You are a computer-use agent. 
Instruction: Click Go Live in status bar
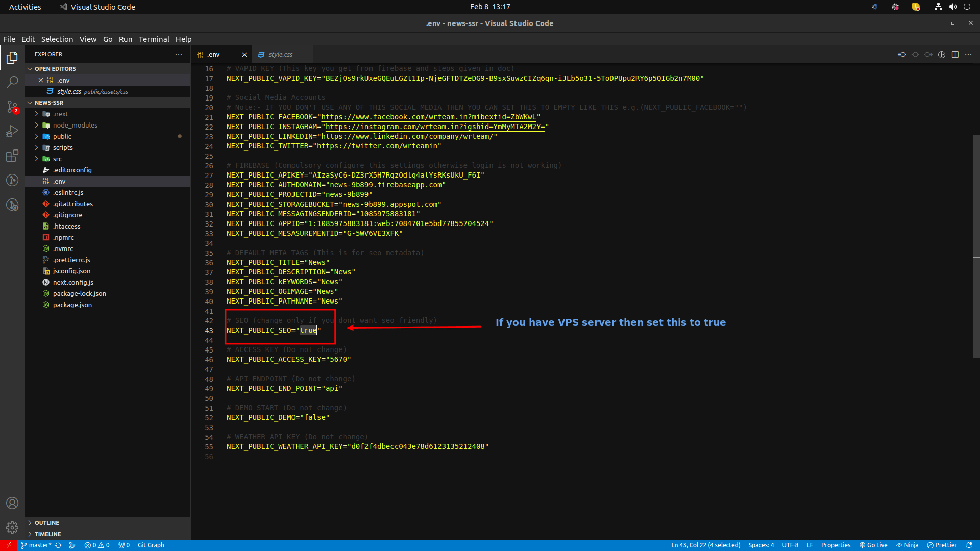pyautogui.click(x=873, y=545)
